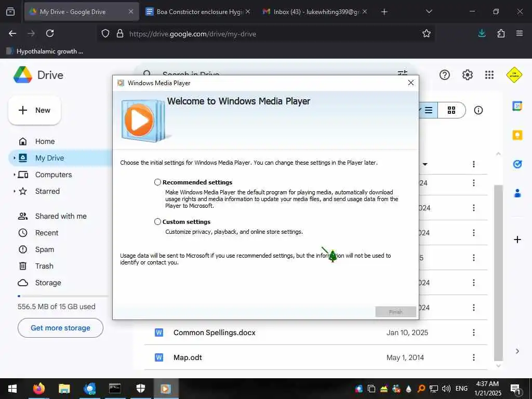Open Google Calendar side panel icon
The width and height of the screenshot is (532, 399).
point(517,106)
